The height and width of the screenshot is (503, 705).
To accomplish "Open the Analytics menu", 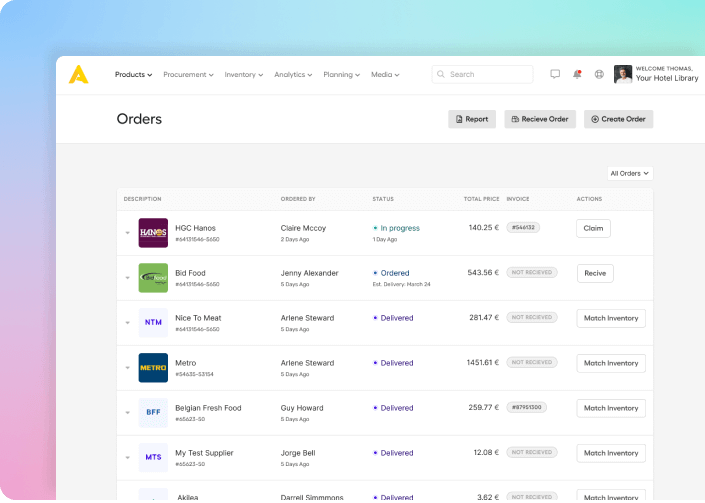I will pos(293,75).
